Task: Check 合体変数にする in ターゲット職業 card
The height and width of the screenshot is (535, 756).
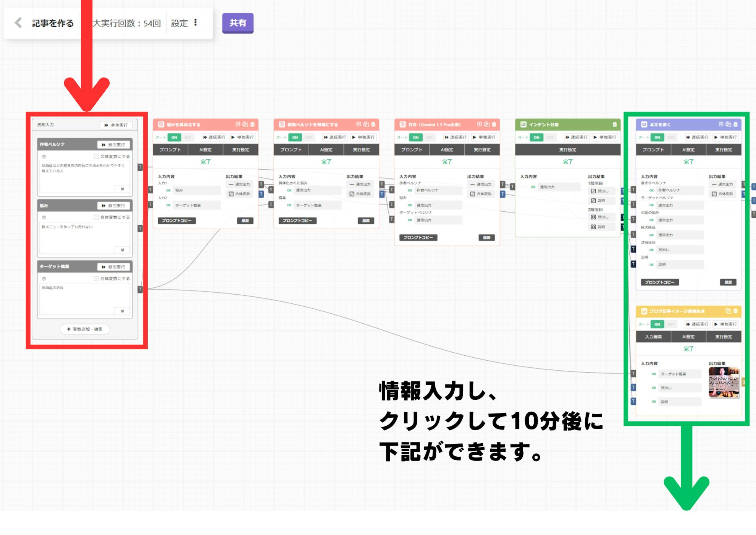Action: click(97, 279)
